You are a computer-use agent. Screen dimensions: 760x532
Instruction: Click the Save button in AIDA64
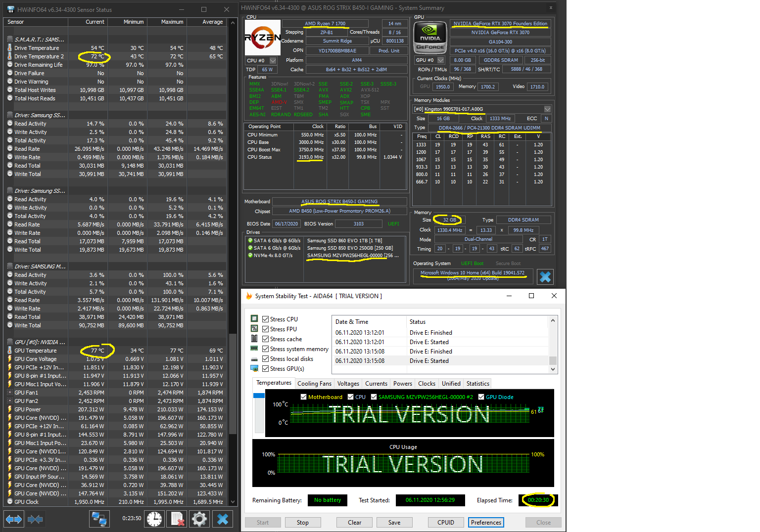(394, 523)
